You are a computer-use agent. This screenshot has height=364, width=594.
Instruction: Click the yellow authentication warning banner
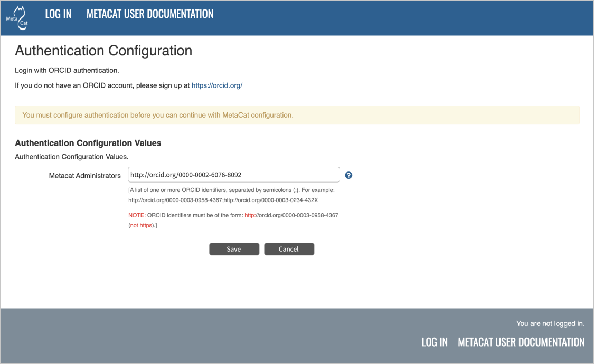pos(297,114)
